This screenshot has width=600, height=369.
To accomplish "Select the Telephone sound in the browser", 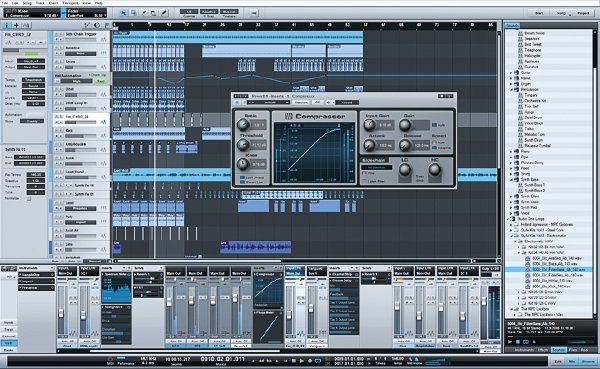I will pyautogui.click(x=533, y=50).
